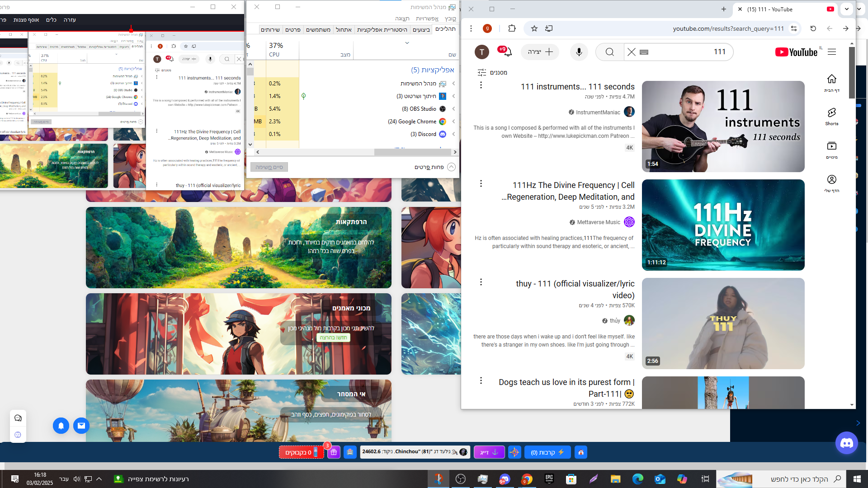Viewport: 868px width, 488px height.
Task: Open 111 instruments video thumbnail
Action: (x=723, y=127)
